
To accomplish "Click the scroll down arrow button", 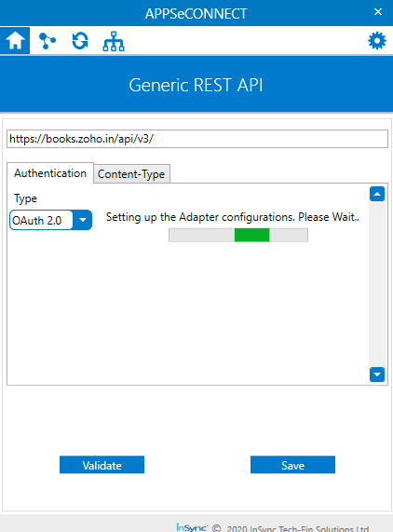I will coord(377,375).
